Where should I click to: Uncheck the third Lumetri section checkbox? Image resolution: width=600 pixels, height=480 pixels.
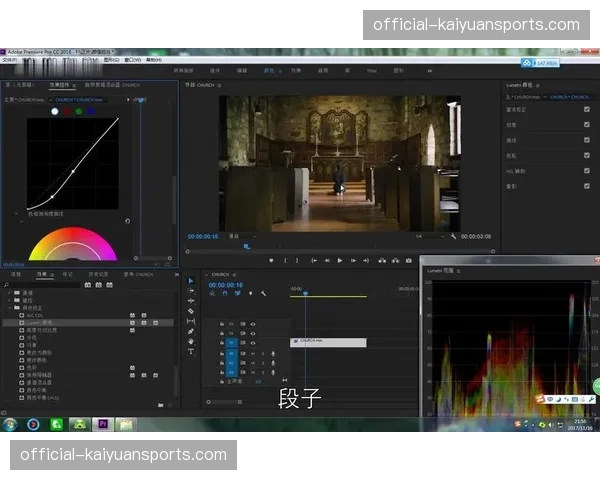point(587,140)
